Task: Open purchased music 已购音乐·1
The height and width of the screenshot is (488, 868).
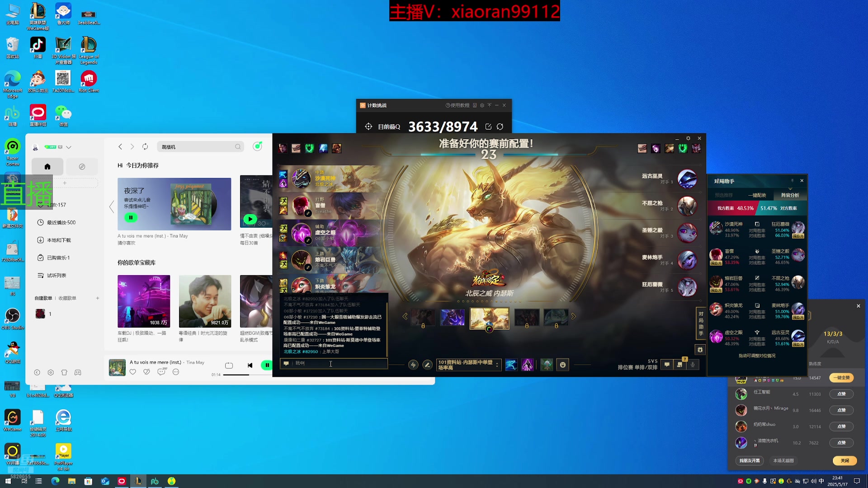Action: tap(54, 258)
